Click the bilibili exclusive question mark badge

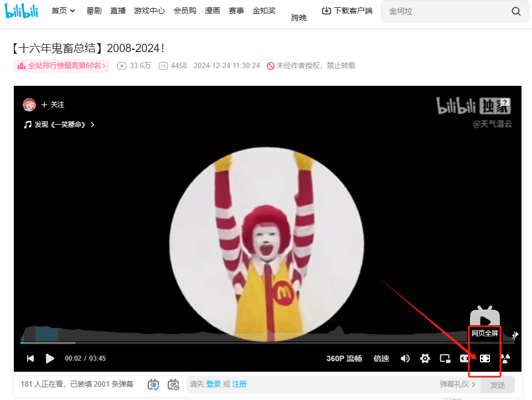(x=505, y=102)
